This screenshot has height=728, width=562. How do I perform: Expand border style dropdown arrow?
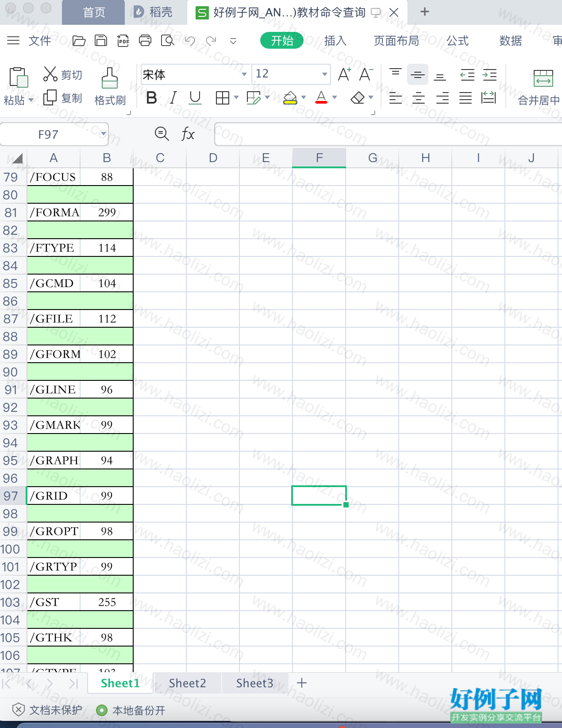(236, 97)
